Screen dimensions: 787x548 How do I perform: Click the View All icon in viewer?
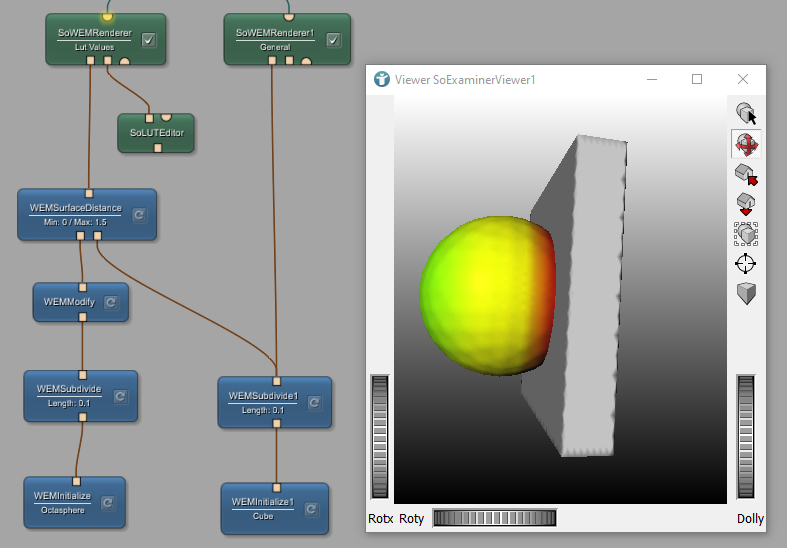(746, 234)
